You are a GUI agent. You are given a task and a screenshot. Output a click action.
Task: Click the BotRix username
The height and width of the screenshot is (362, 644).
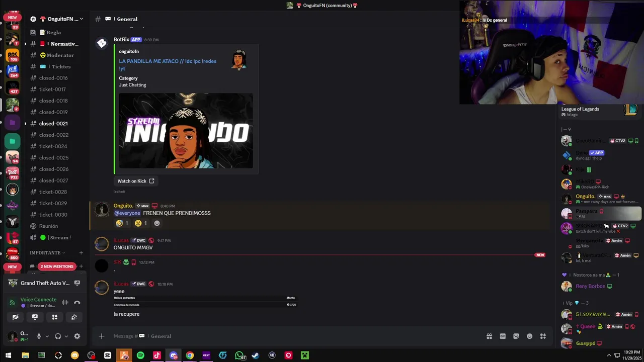pos(121,39)
